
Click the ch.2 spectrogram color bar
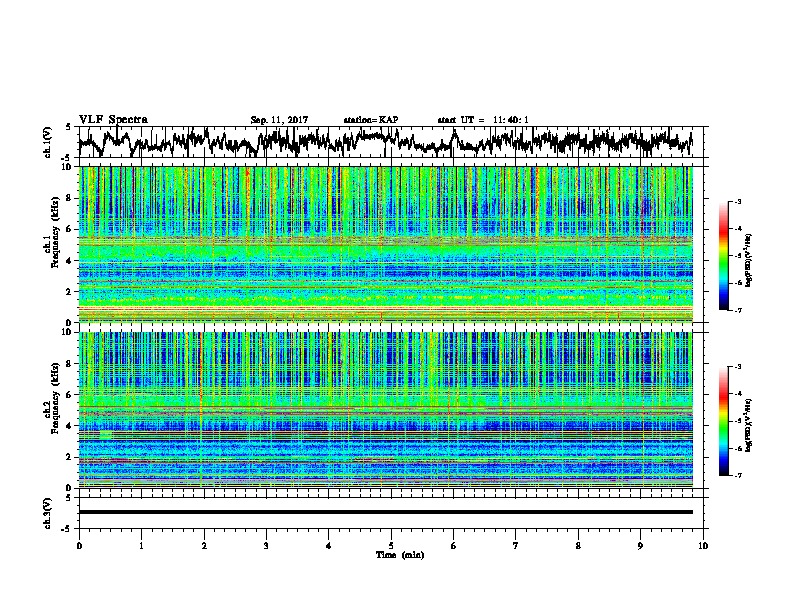click(x=723, y=421)
